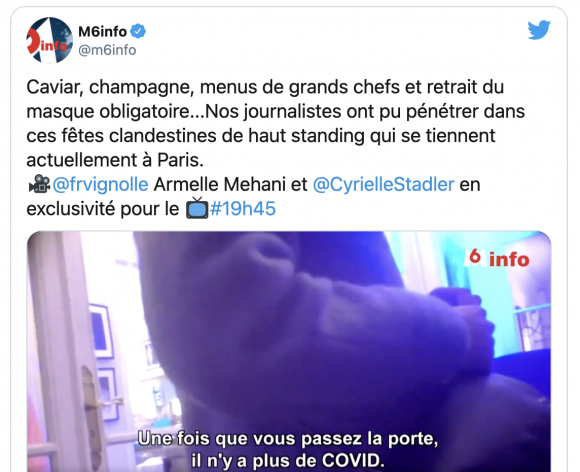Click the 6 info watermark in video
Viewport: 580px width, 472px height.
[498, 258]
